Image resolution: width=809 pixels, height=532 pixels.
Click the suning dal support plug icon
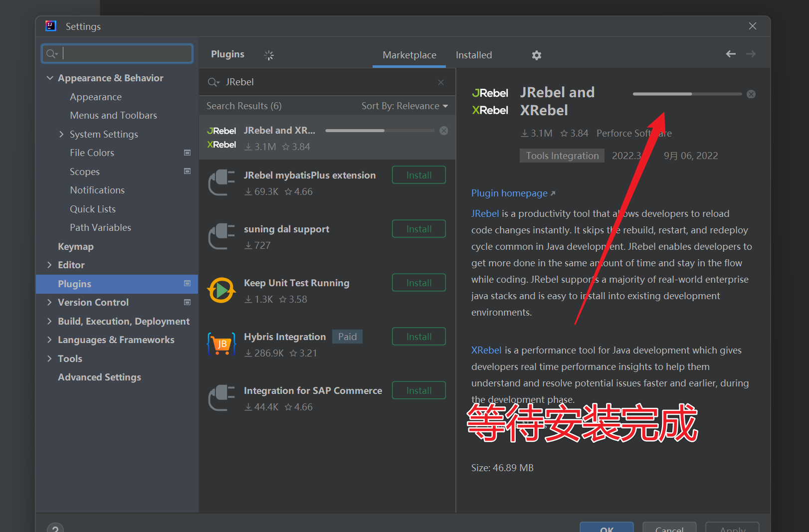click(221, 236)
